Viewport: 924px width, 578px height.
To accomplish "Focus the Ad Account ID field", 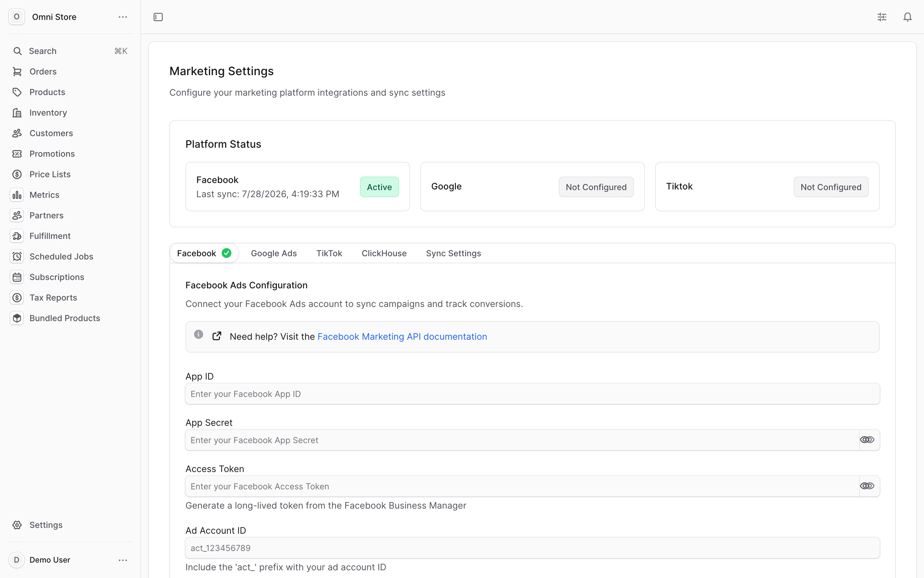I will coord(532,548).
